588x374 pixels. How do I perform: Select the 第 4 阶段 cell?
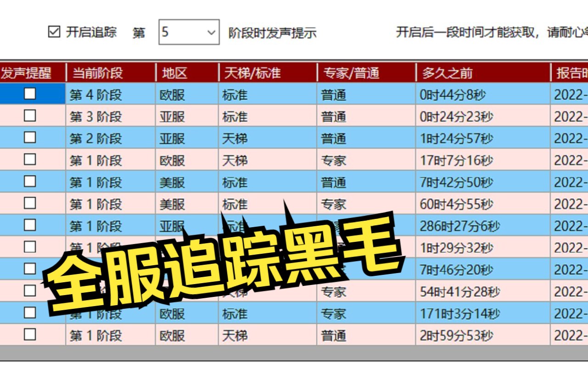111,95
